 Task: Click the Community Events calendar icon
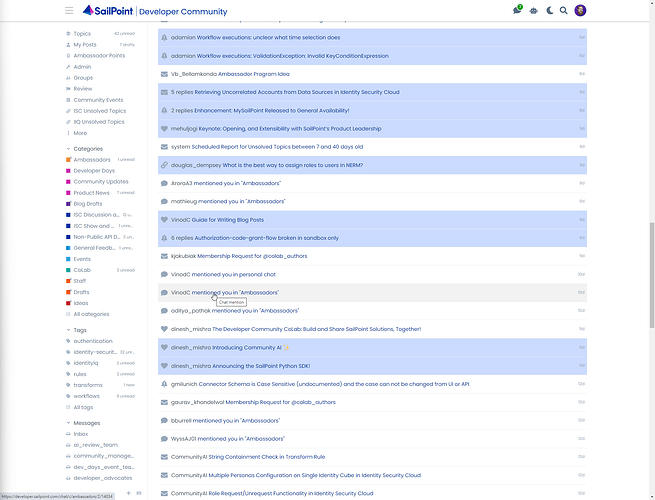click(68, 100)
